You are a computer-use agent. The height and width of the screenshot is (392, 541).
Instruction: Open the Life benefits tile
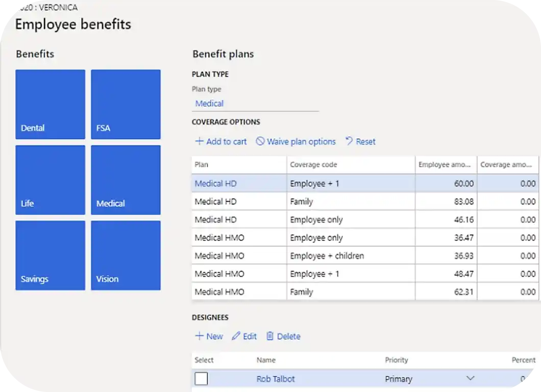50,180
